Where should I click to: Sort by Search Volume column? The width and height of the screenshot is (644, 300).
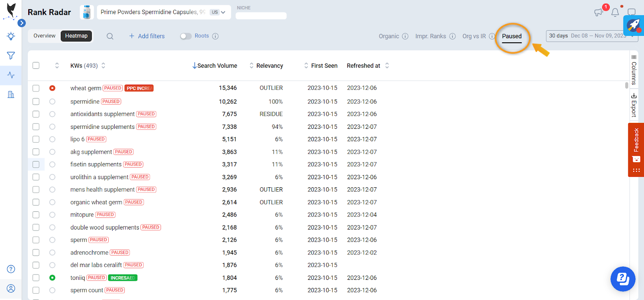215,66
